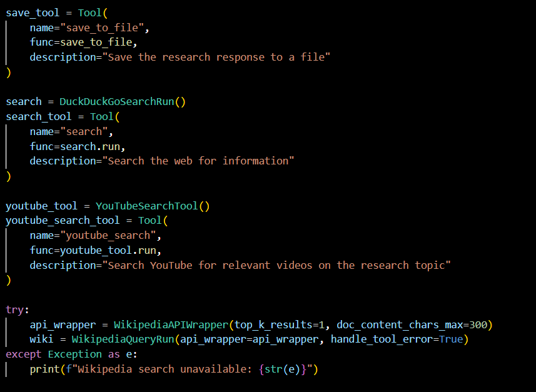Click WikipediaQueryRun class name
Screen dimensions: 536x392
point(123,339)
